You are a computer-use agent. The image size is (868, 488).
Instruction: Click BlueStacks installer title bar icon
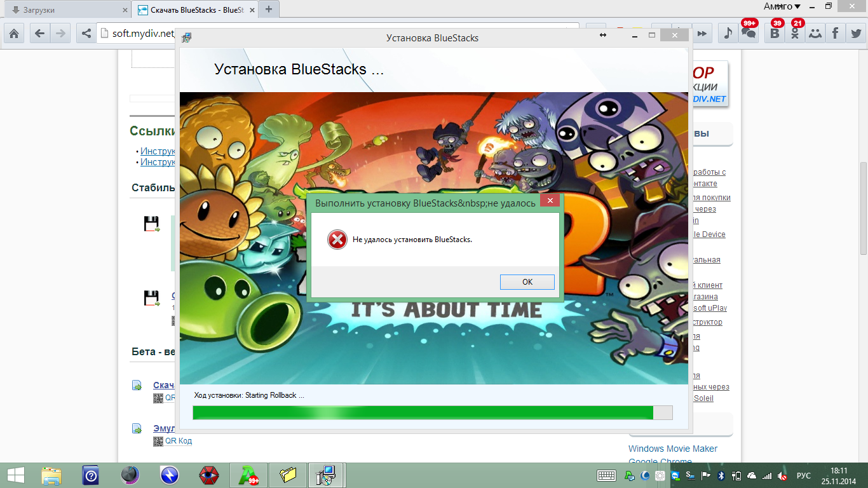[x=187, y=37]
